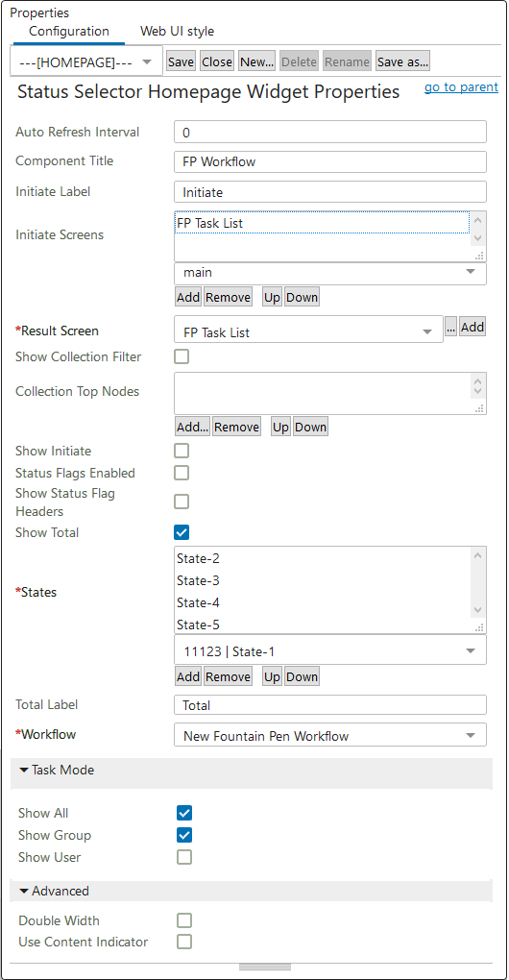The width and height of the screenshot is (509, 980).
Task: Open the HOMEPAGE configuration dropdown
Action: pyautogui.click(x=86, y=61)
